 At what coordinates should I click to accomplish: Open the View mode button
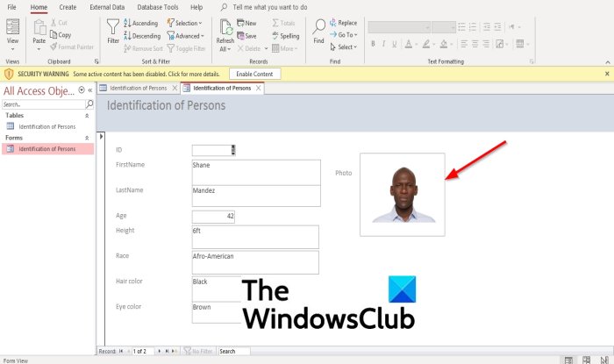click(12, 34)
